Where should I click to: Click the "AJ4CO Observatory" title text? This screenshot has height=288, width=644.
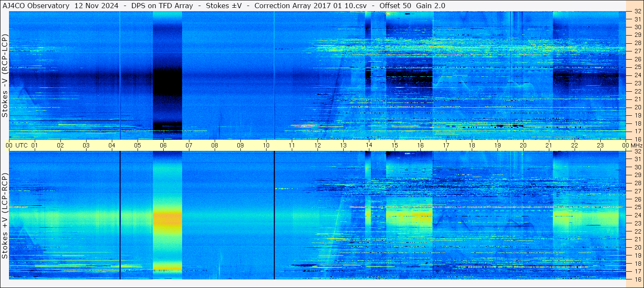point(36,6)
